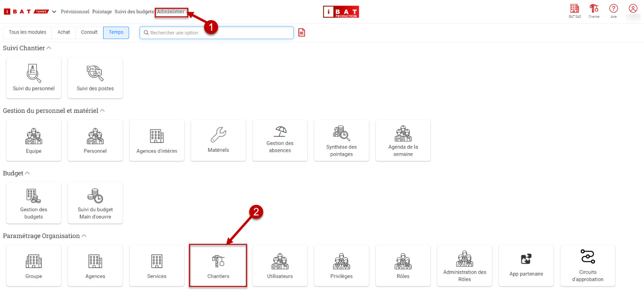644x294 pixels.
Task: Collapse the Suivi Chantier section
Action: point(49,48)
